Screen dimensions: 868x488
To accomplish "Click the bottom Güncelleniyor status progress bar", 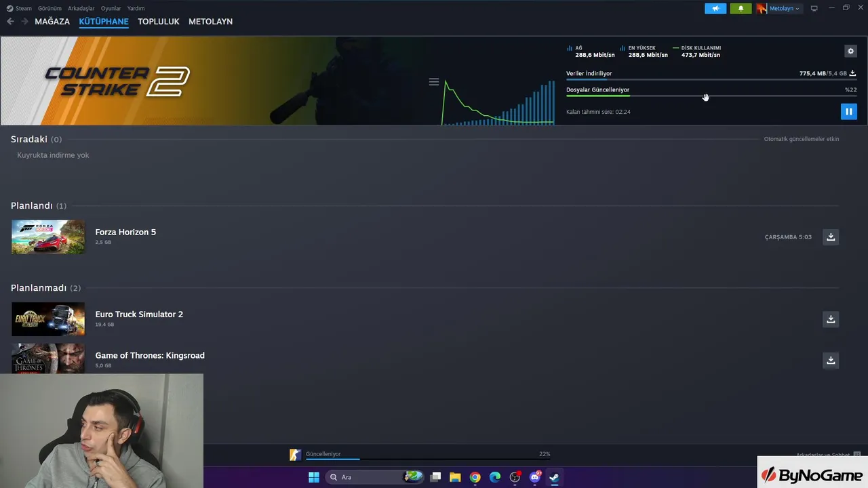I will (428, 459).
